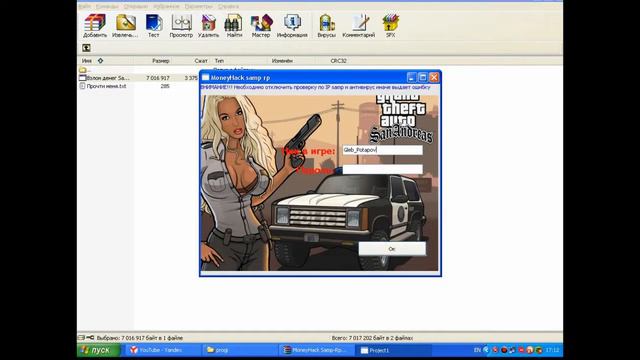Click the Добавить (Add) toolbar icon
This screenshot has width=640, height=360.
[x=95, y=25]
